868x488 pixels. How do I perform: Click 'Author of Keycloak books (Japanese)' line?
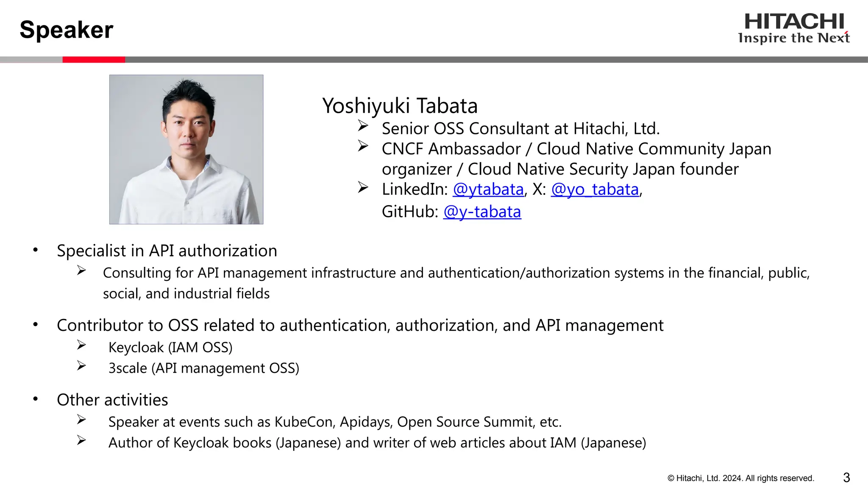click(x=377, y=443)
